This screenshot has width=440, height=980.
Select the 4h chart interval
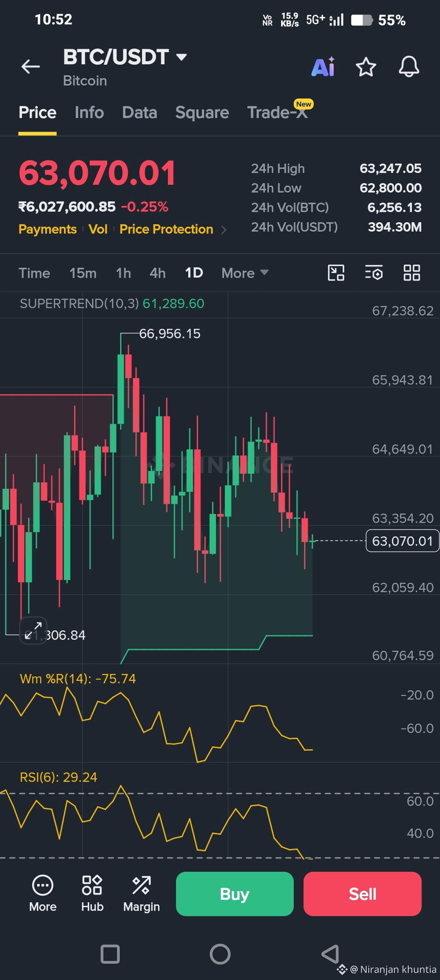[x=158, y=273]
